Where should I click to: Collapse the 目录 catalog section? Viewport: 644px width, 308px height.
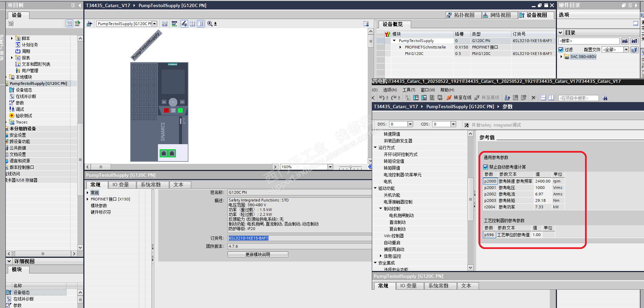pyautogui.click(x=561, y=33)
